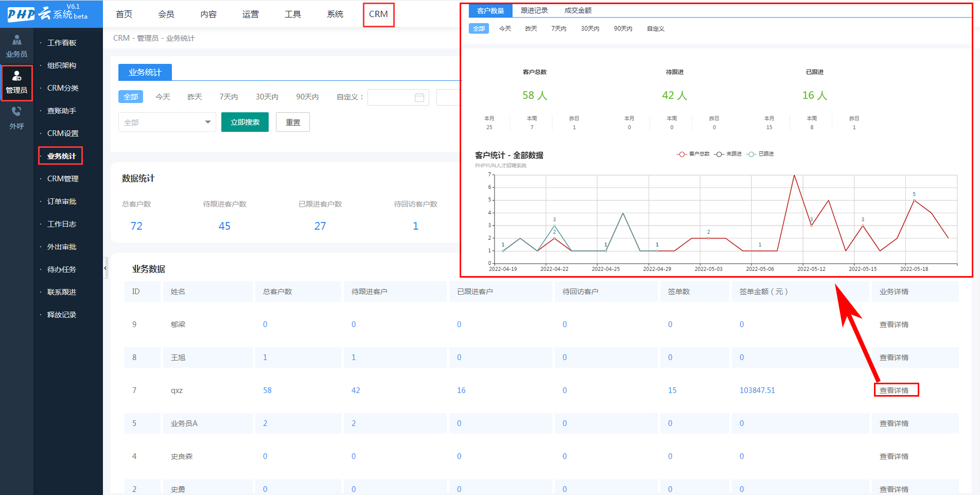The width and height of the screenshot is (980, 495).
Task: Open 查看详情 for 邬梁 row
Action: pyautogui.click(x=894, y=325)
